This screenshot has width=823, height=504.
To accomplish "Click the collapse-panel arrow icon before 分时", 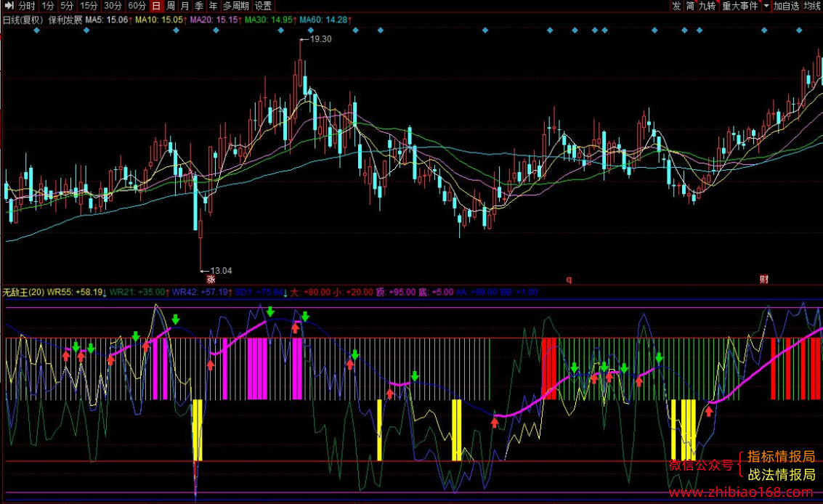I will point(9,6).
